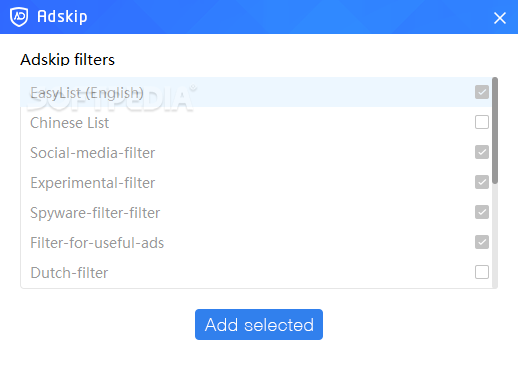
Task: Select the Spyware-filter-filter entry text
Action: coord(95,213)
